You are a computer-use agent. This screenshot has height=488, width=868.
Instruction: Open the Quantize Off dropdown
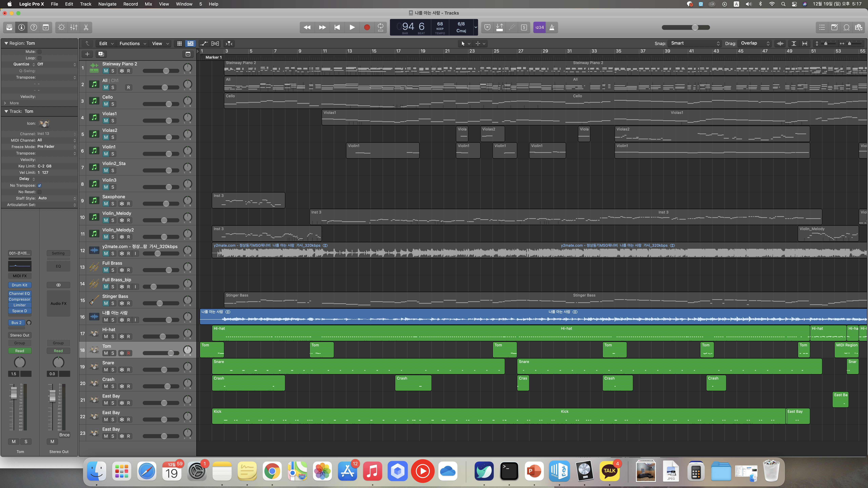point(56,64)
